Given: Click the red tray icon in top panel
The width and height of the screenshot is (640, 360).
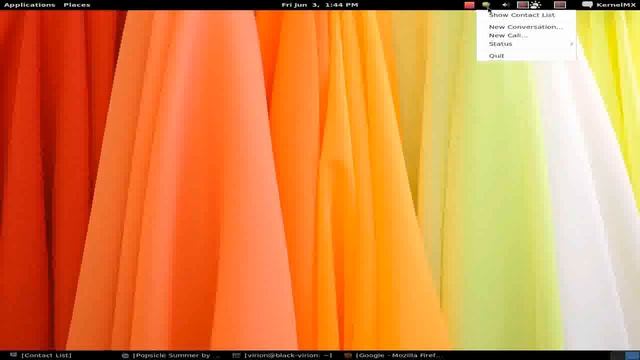Looking at the screenshot, I should coord(469,5).
